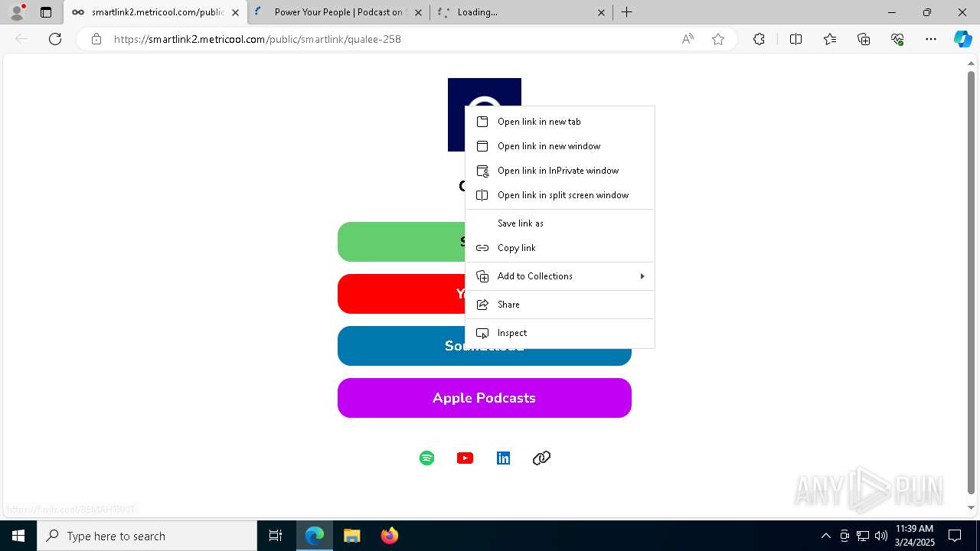Open the tab actions menu icon
980x551 pixels.
[46, 12]
